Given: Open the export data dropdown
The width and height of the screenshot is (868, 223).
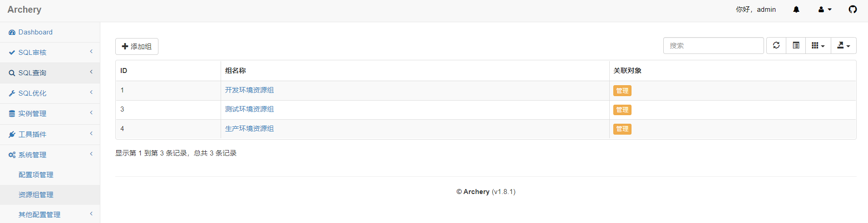Looking at the screenshot, I should point(843,45).
